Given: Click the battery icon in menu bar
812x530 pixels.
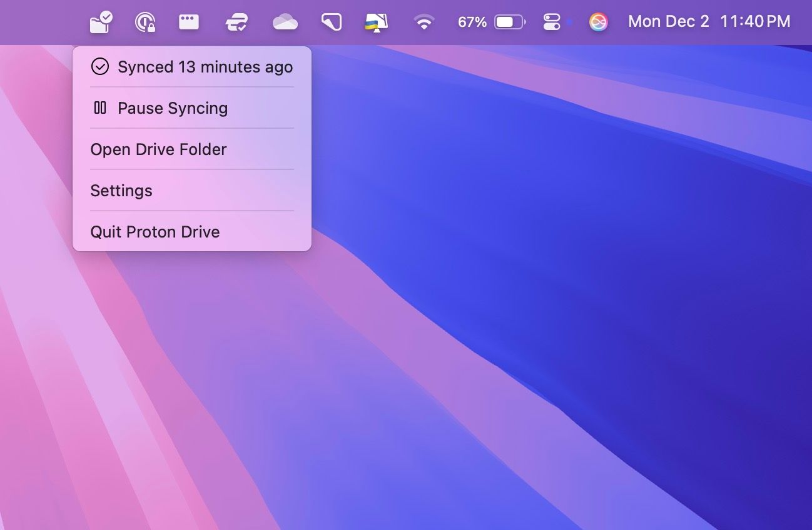Looking at the screenshot, I should click(x=510, y=22).
